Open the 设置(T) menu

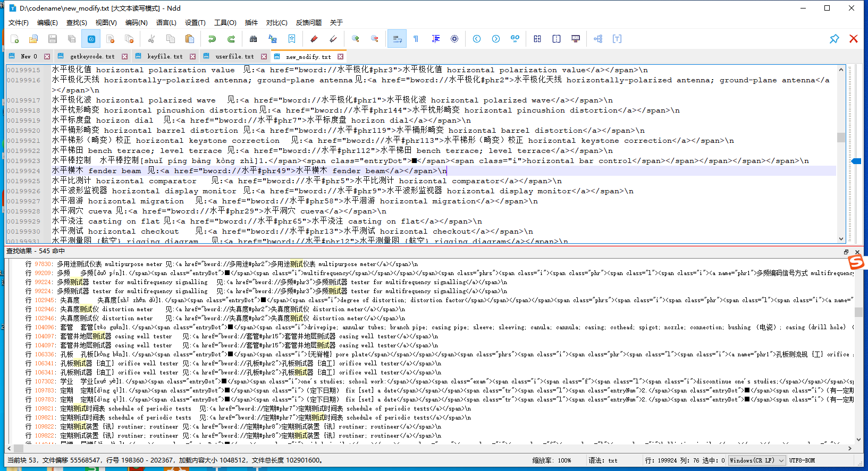coord(195,22)
